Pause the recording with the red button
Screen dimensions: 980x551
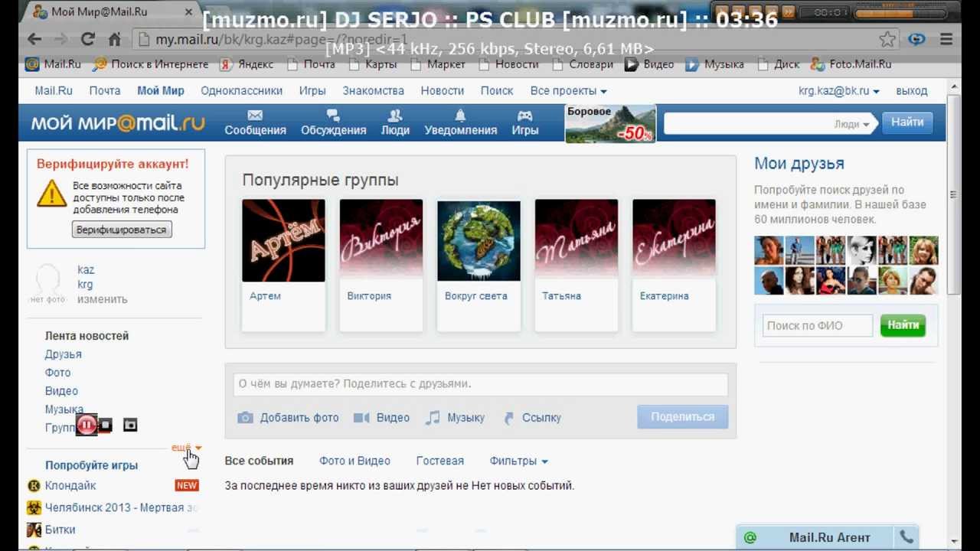87,425
